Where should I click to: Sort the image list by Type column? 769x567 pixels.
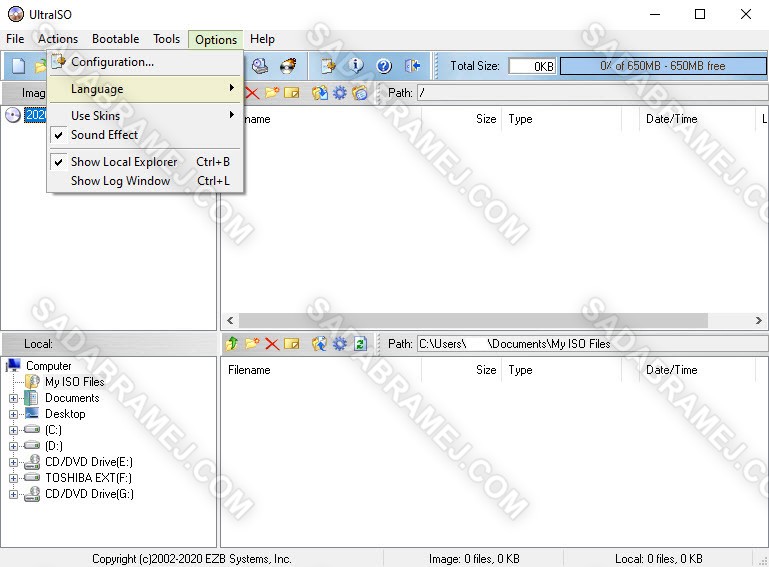pos(562,119)
